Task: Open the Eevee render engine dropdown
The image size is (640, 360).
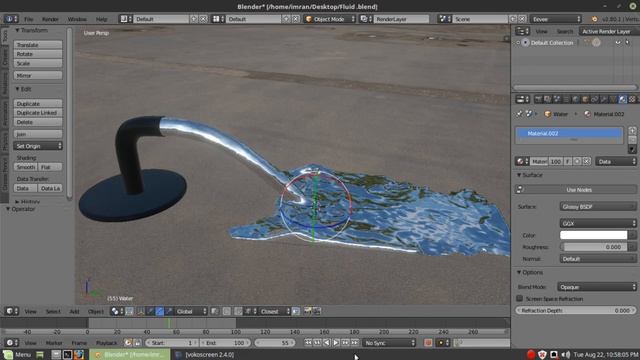Action: coord(556,19)
